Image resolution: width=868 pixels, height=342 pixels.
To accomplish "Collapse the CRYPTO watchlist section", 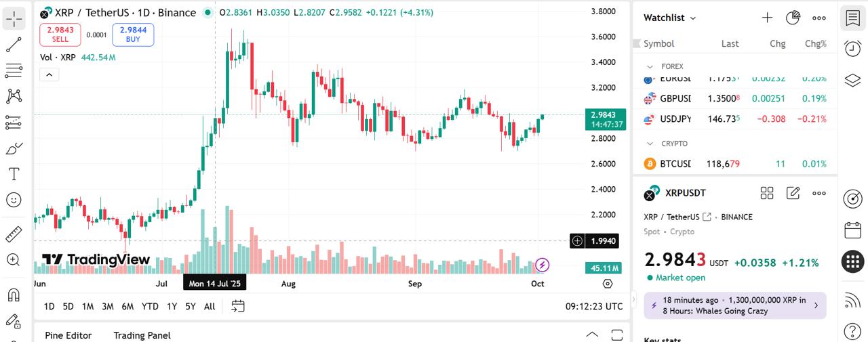I will click(650, 144).
